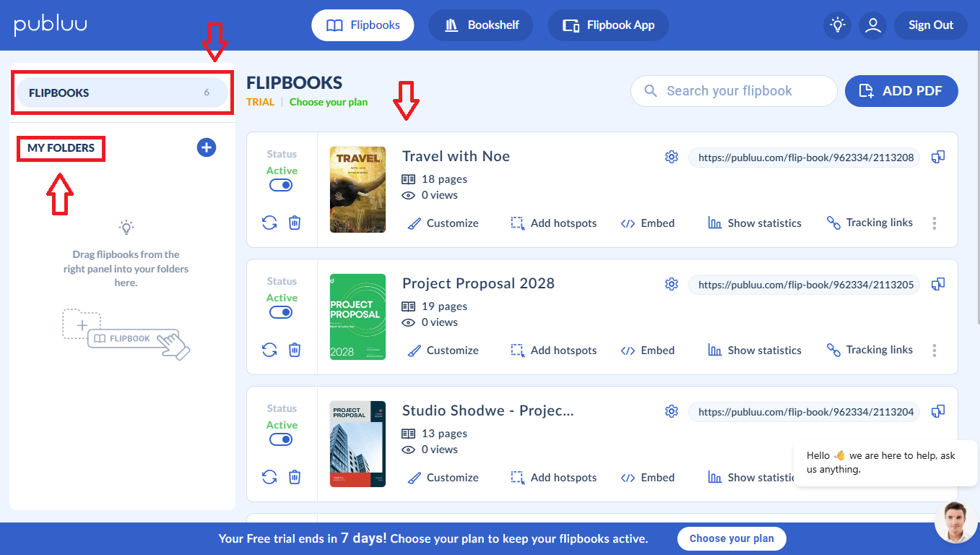Expand three-dot menu for Project Proposal 2028
This screenshot has width=980, height=555.
coord(935,350)
